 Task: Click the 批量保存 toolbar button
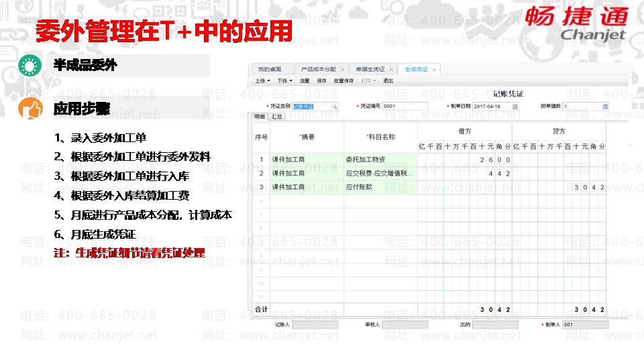(343, 81)
